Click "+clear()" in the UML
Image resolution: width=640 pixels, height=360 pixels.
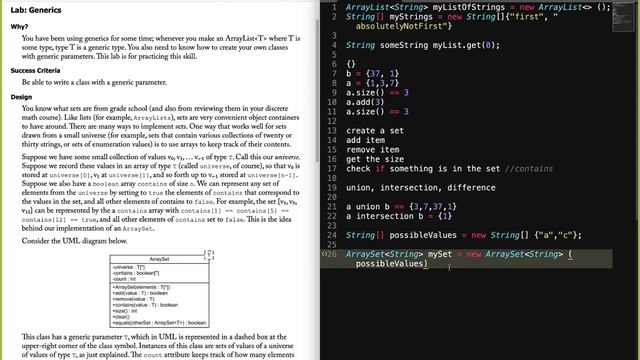click(121, 317)
